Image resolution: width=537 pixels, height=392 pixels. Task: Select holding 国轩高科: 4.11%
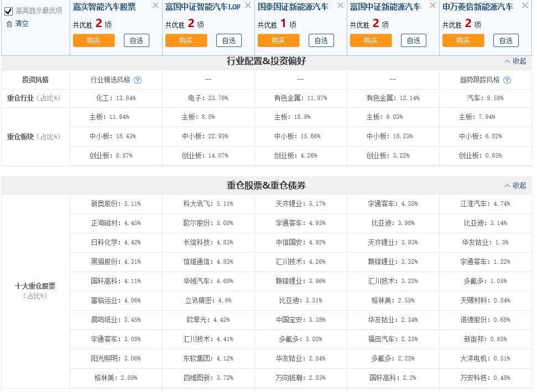(116, 281)
